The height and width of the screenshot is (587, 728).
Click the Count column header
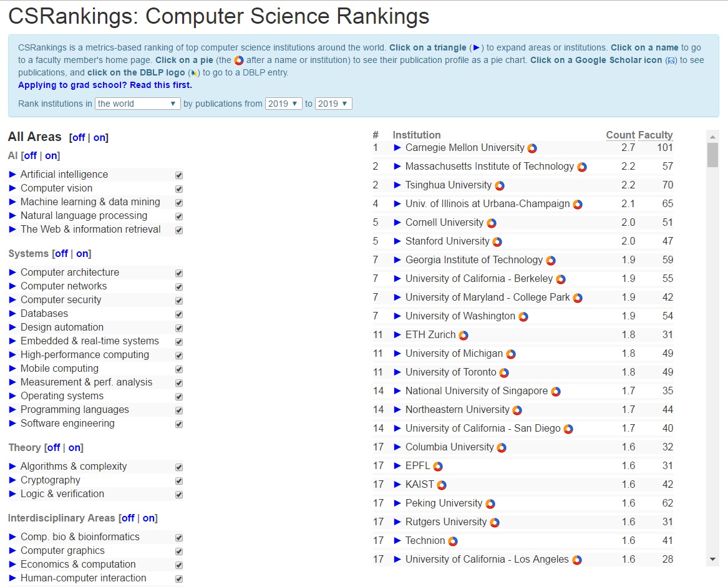coord(620,135)
